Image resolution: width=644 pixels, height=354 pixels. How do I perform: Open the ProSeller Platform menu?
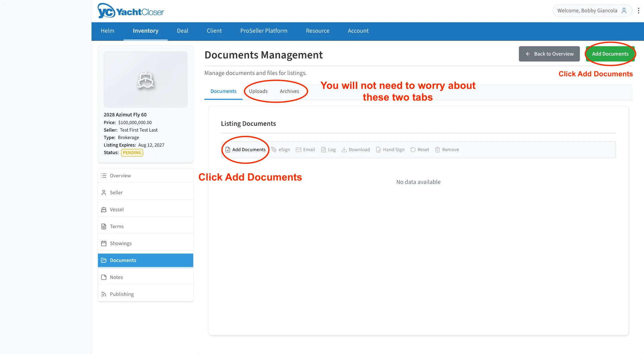(264, 31)
